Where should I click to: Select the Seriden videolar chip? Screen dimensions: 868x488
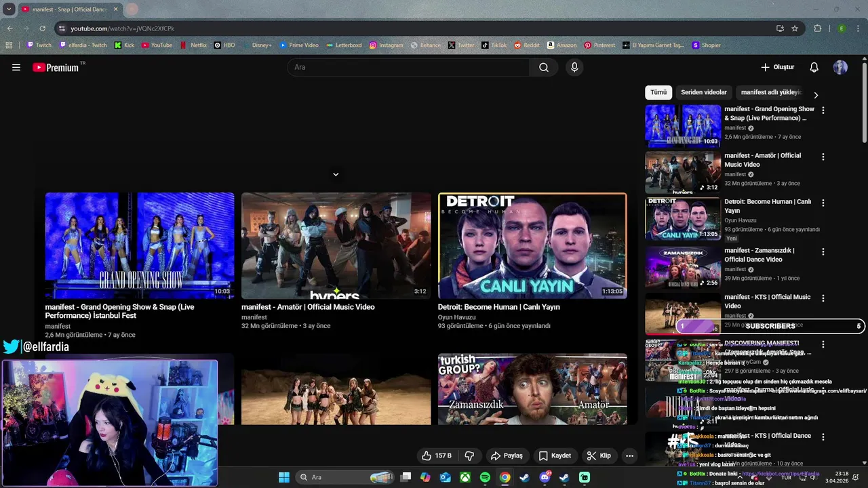704,92
